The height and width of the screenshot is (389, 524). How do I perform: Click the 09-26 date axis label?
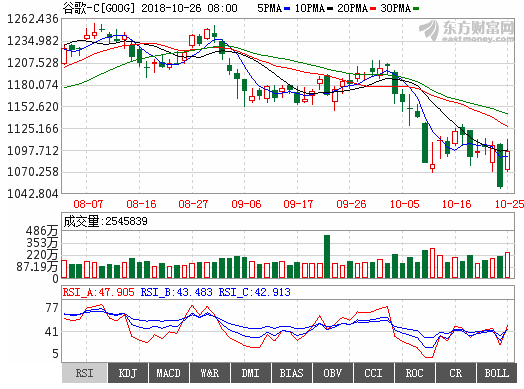(x=351, y=204)
